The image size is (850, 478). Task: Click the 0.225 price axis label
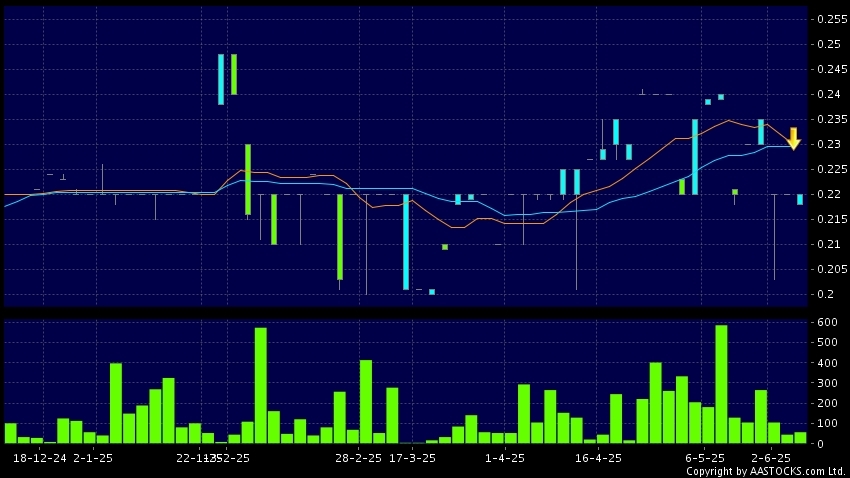(832, 169)
